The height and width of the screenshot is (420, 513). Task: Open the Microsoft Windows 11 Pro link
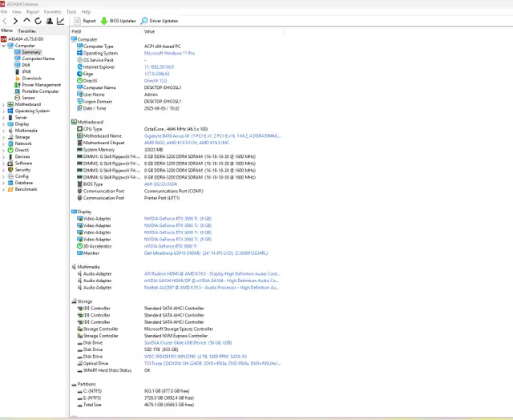tap(169, 53)
